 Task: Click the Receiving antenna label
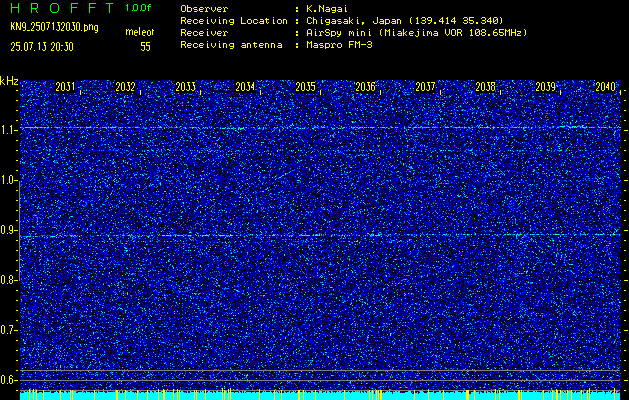231,45
